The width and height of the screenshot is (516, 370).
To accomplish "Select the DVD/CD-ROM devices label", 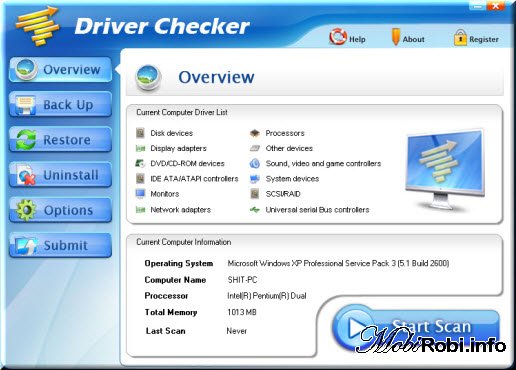I will 187,163.
